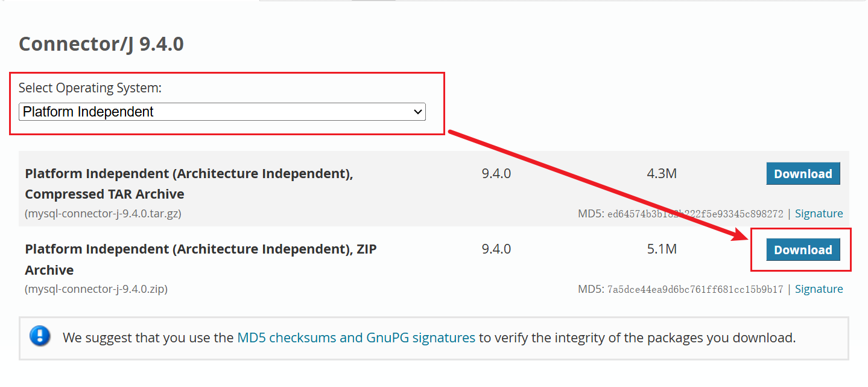The image size is (868, 387).
Task: Open Signature link for zip file
Action: tap(819, 289)
